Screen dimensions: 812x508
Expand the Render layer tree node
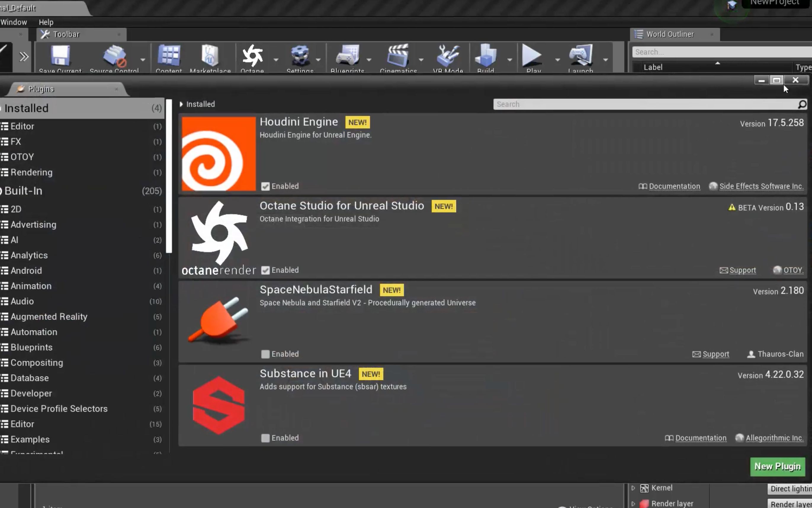point(633,504)
